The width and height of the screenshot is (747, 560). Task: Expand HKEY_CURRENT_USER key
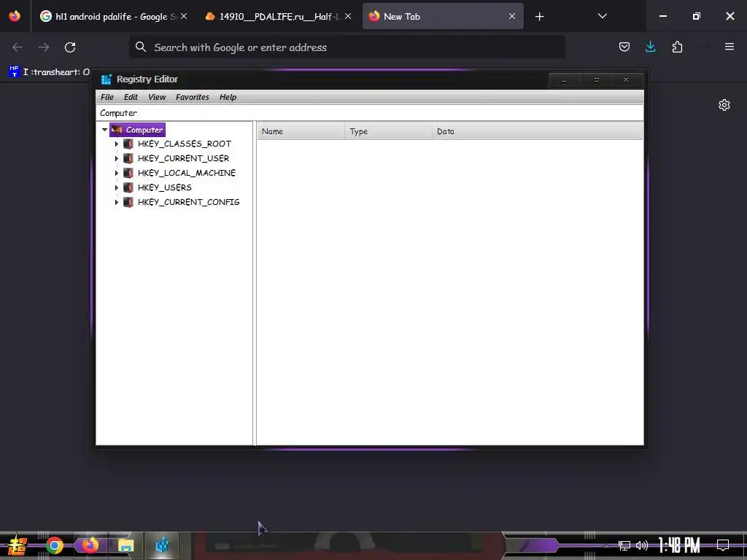tap(116, 158)
